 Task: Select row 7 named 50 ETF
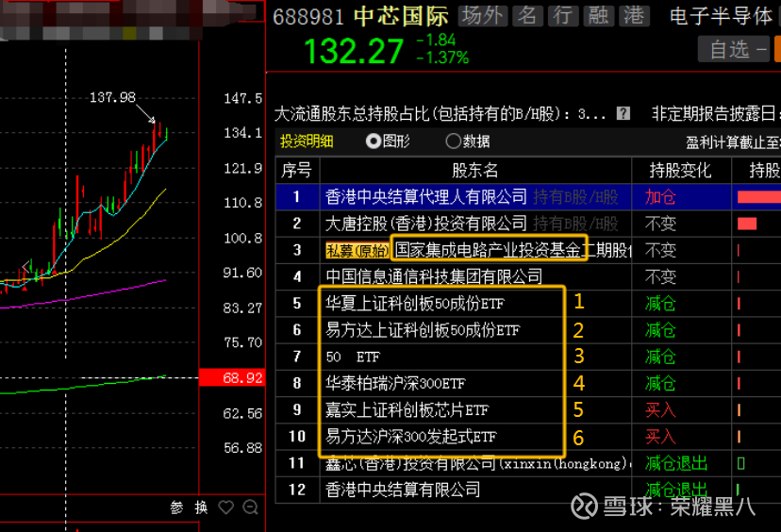click(528, 357)
